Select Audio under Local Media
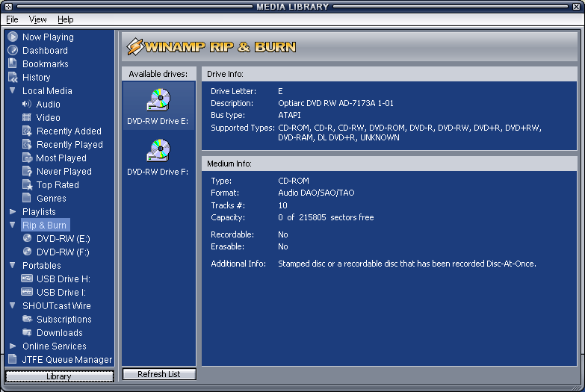 (48, 104)
